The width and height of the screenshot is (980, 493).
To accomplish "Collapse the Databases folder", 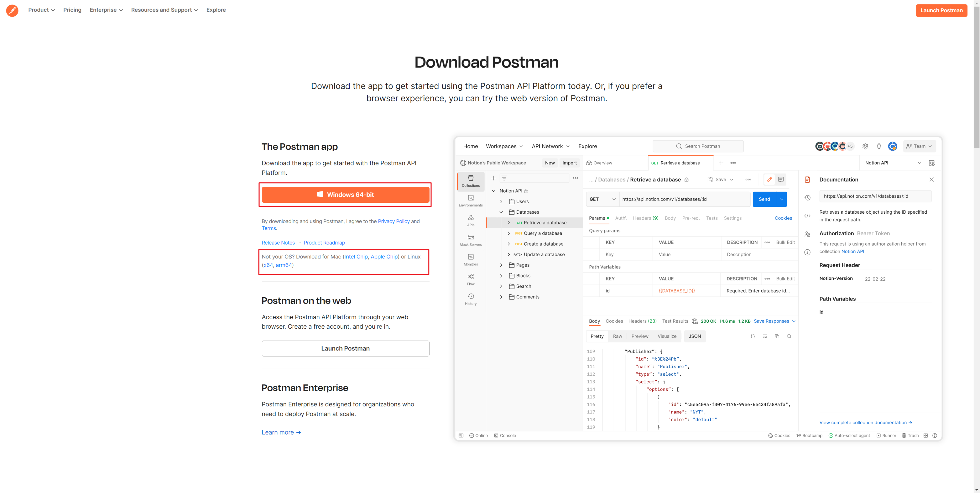I will [x=501, y=212].
